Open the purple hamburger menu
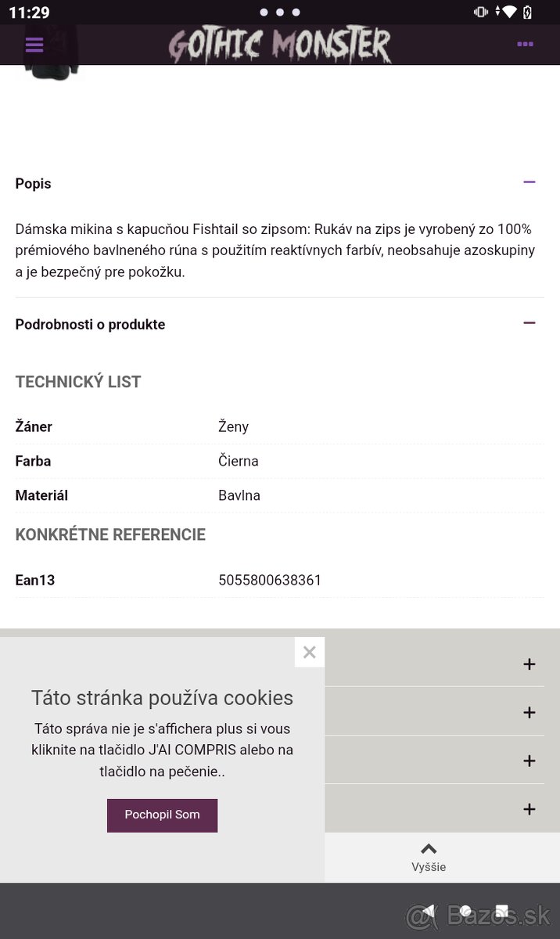The image size is (560, 939). (x=34, y=45)
